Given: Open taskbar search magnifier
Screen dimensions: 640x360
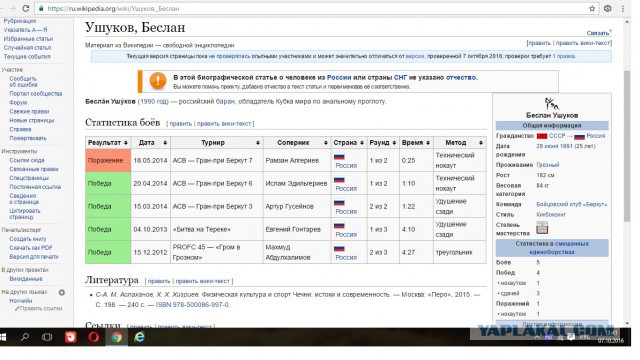Looking at the screenshot, I should coord(25,337).
